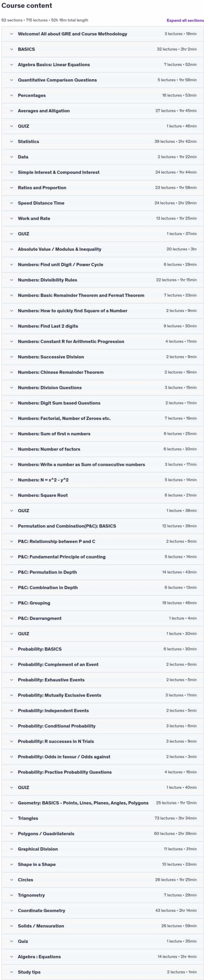The width and height of the screenshot is (204, 980).
Task: Select Permutation and Combination(P&C): BASICS row
Action: [x=102, y=526]
